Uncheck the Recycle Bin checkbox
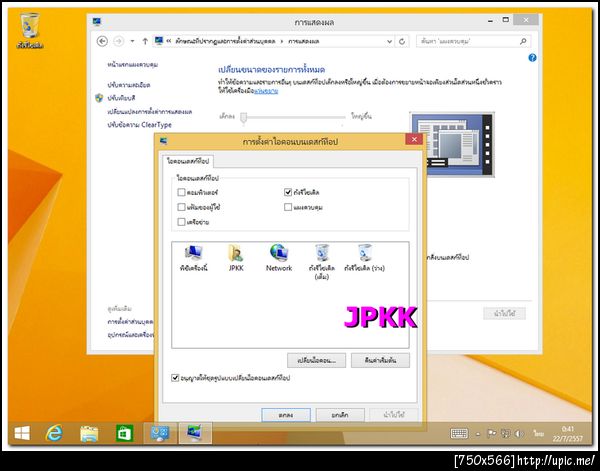Screen dimensions: 600x471 (x=288, y=192)
